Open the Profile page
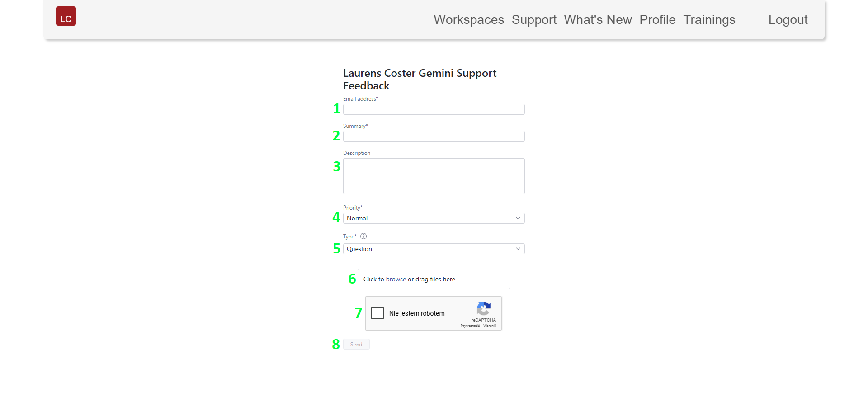The image size is (868, 415). (657, 20)
